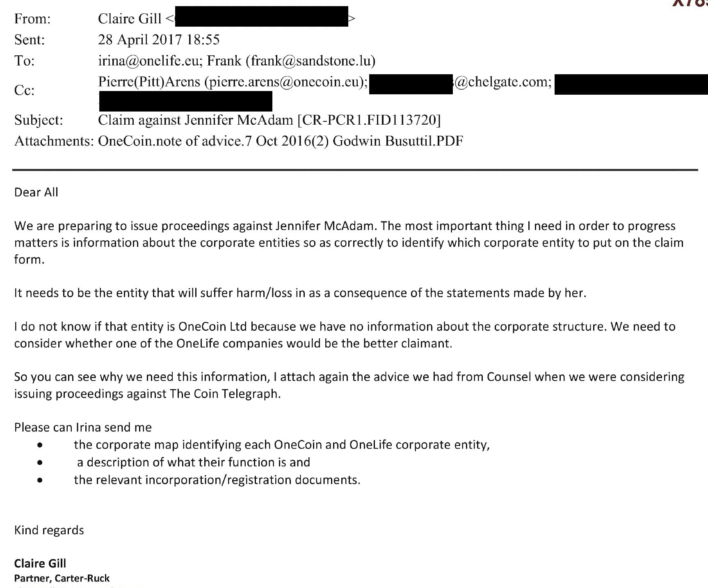Click the sender name Claire Gill in From
The height and width of the screenshot is (588, 708).
[x=130, y=18]
